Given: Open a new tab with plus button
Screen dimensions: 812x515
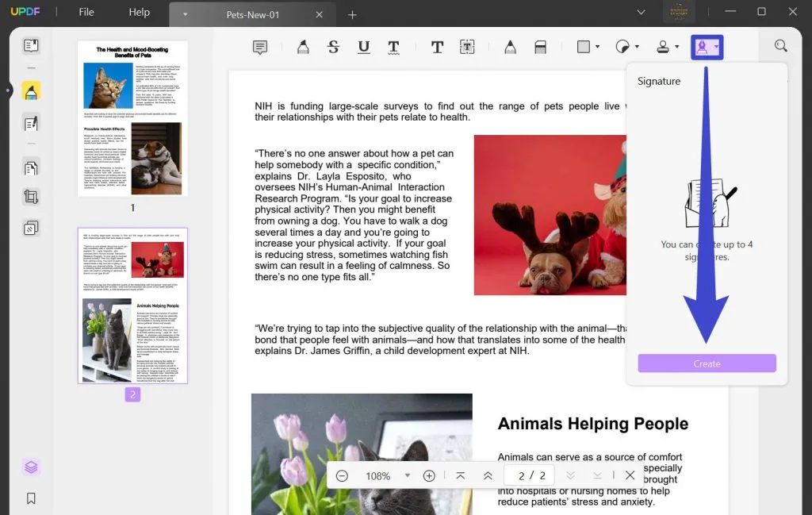Looking at the screenshot, I should coord(352,14).
